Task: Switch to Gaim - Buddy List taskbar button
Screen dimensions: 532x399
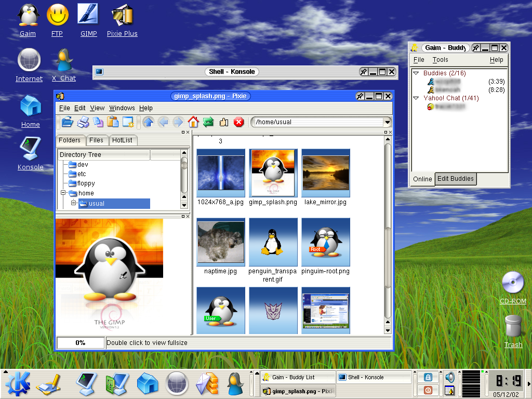Action: click(x=298, y=377)
